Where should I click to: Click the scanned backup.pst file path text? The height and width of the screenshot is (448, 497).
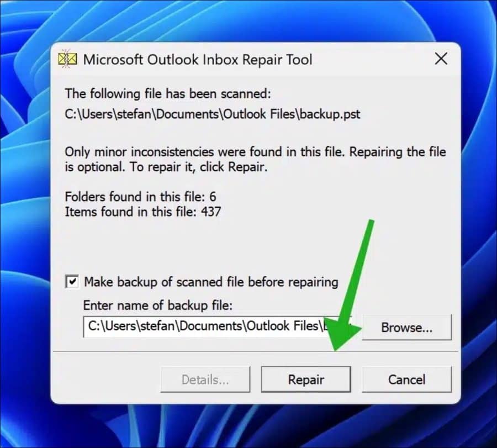[x=213, y=114]
